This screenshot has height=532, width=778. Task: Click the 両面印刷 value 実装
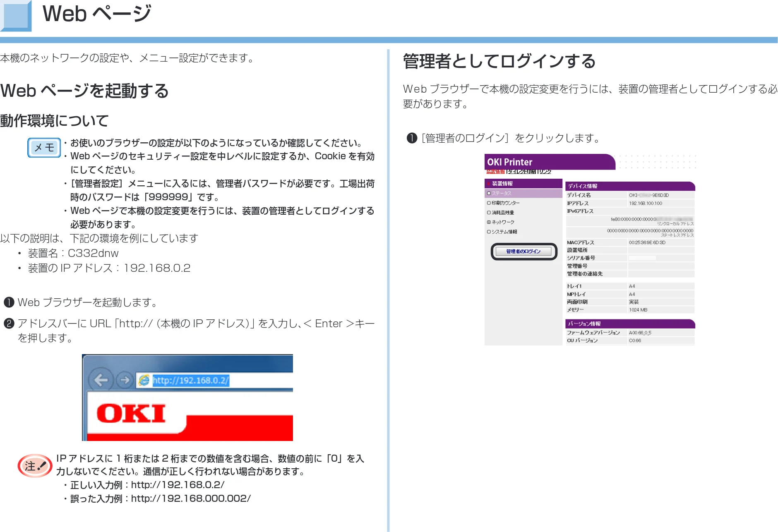click(634, 302)
